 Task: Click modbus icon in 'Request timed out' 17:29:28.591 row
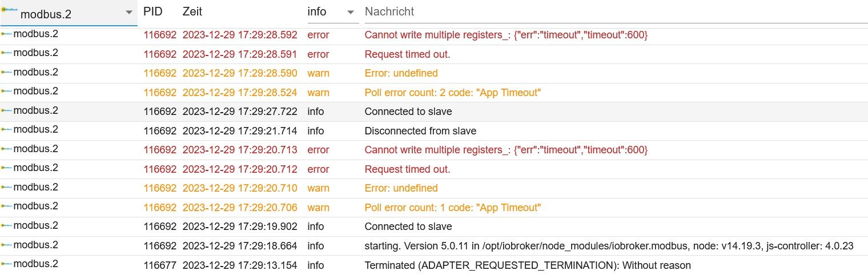click(x=7, y=53)
